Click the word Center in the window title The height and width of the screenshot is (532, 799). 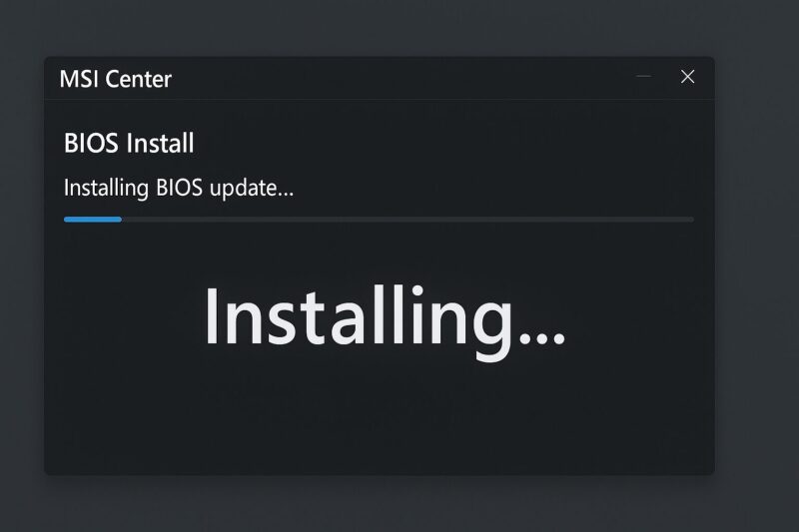click(139, 79)
